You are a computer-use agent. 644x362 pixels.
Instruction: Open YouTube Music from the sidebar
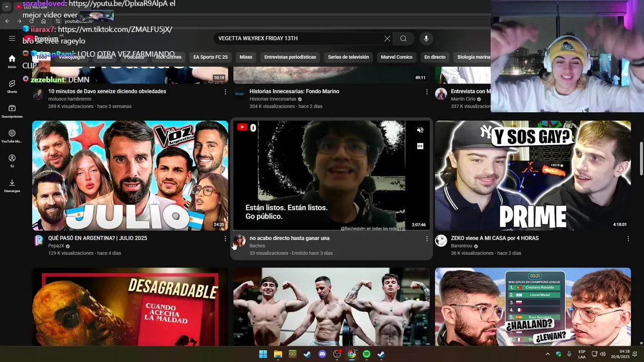click(x=12, y=136)
